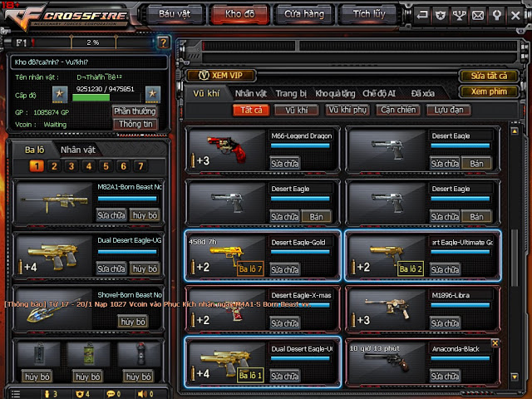This screenshot has height=399, width=532.
Task: Click the orange question mark help icon
Action: pyautogui.click(x=163, y=42)
